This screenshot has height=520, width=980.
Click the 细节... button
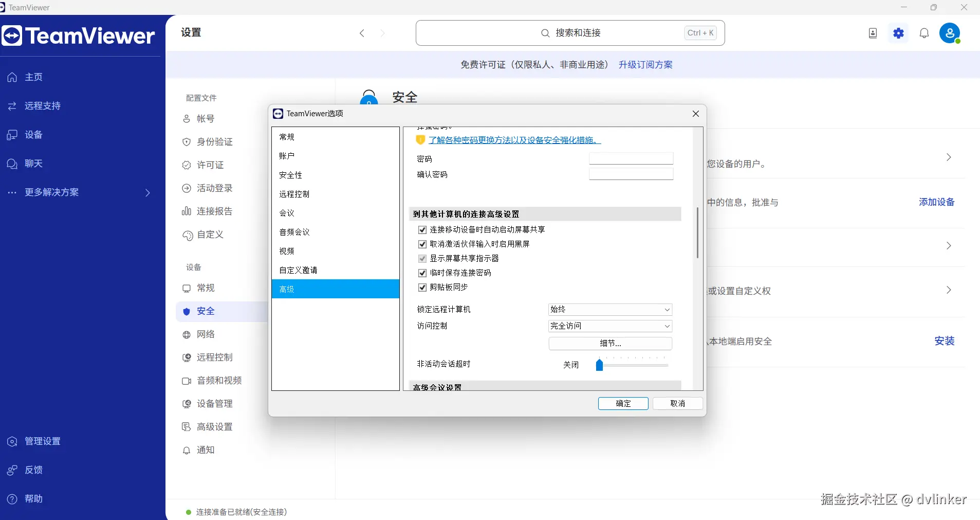pyautogui.click(x=610, y=344)
